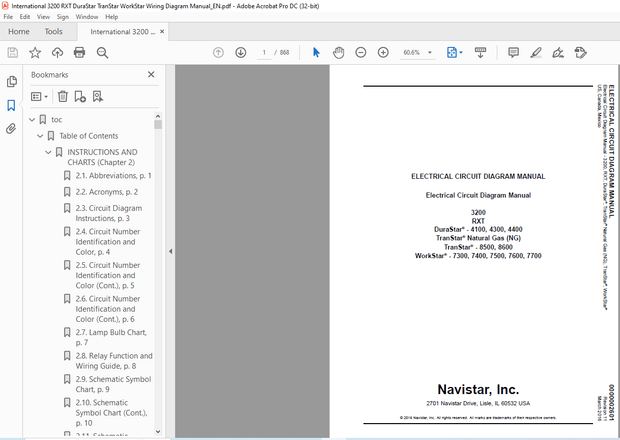620x440 pixels.
Task: Click the fit page view icon
Action: point(452,53)
